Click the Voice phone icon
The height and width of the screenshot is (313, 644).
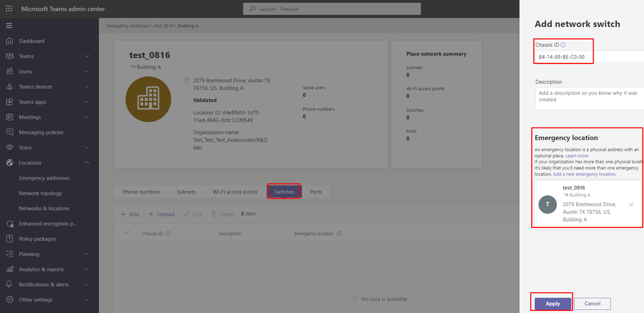coord(10,147)
